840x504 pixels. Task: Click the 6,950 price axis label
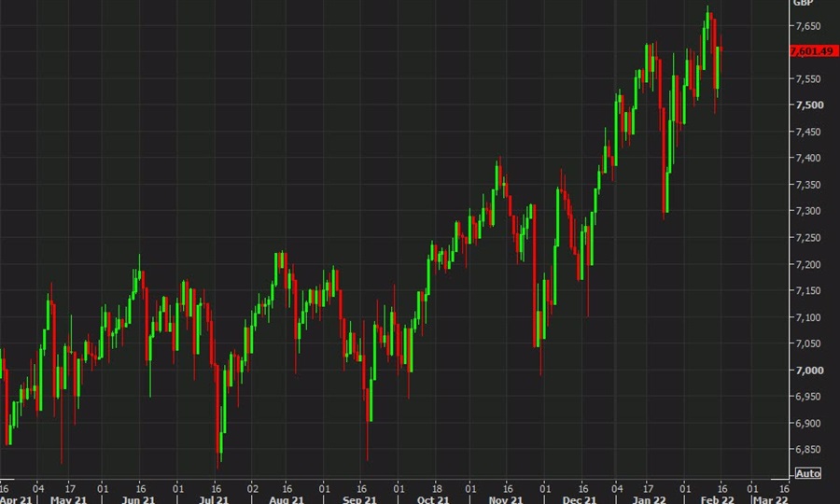808,397
